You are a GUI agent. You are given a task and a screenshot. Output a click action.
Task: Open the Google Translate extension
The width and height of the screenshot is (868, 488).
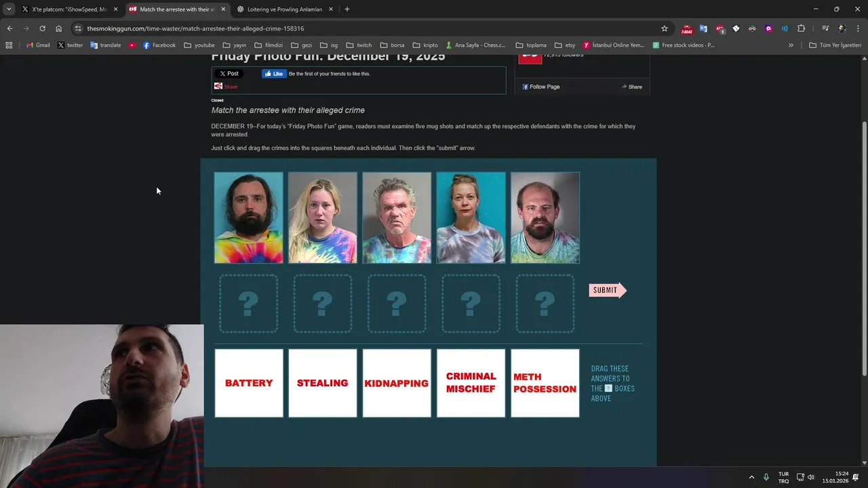703,28
